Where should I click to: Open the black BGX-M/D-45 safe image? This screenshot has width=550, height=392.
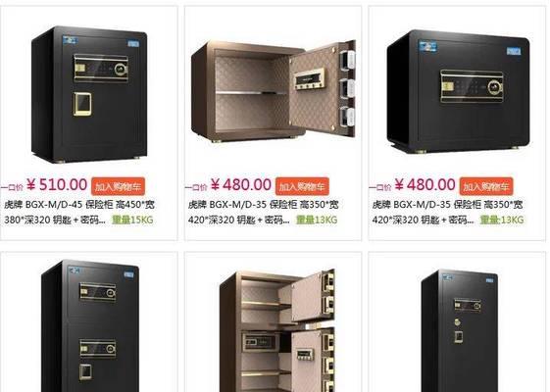point(89,94)
